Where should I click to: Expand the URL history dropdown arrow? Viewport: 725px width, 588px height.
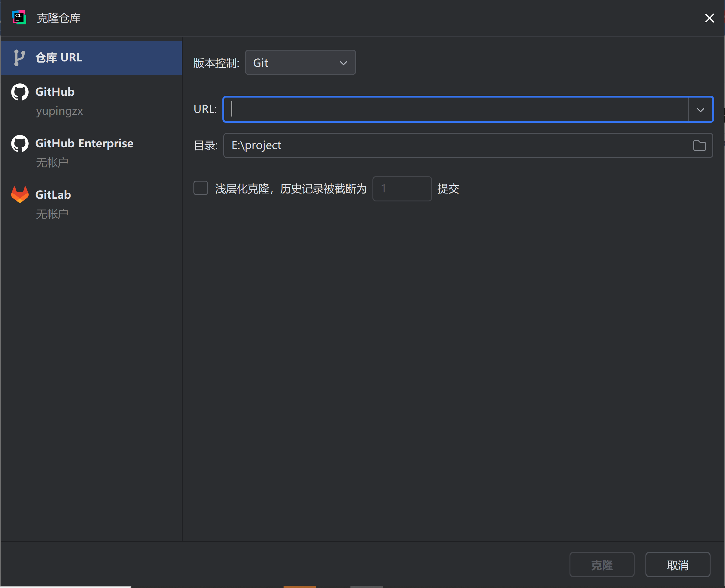pos(700,109)
